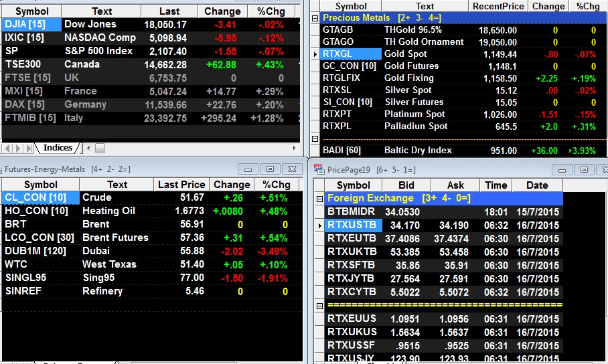
Task: Click the RTXGL row marker arrow
Action: click(315, 54)
